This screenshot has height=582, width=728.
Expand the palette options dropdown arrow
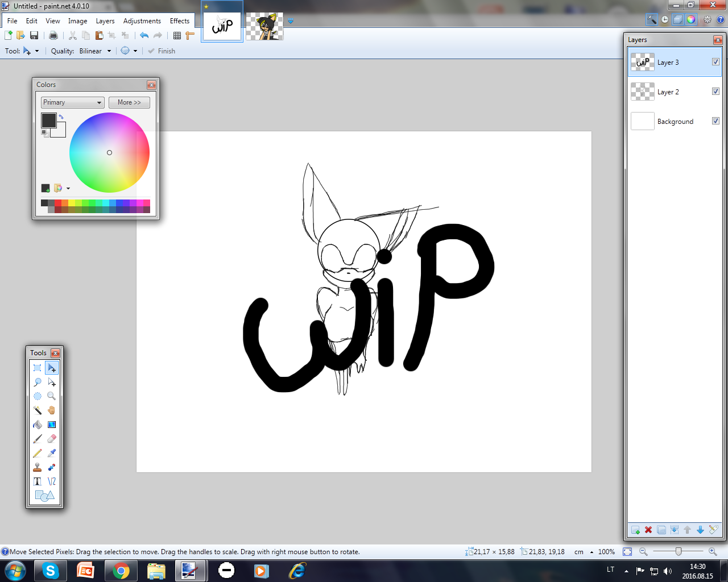click(68, 189)
